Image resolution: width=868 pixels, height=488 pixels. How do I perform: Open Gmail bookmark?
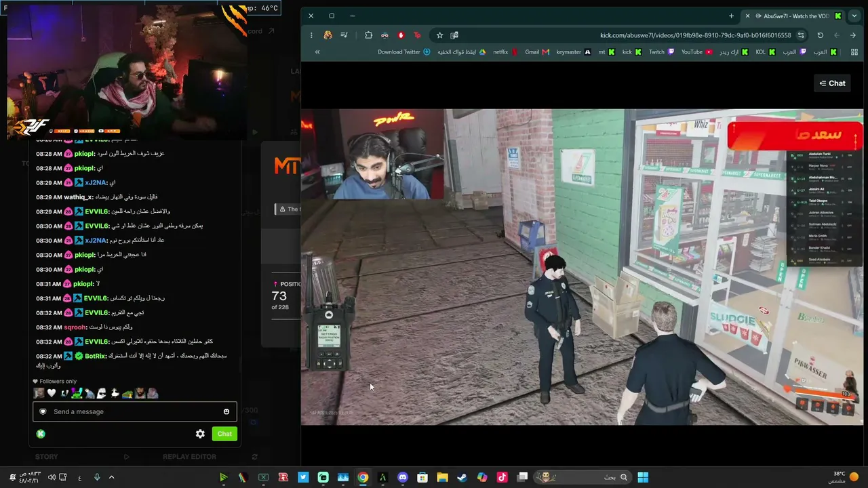(537, 52)
